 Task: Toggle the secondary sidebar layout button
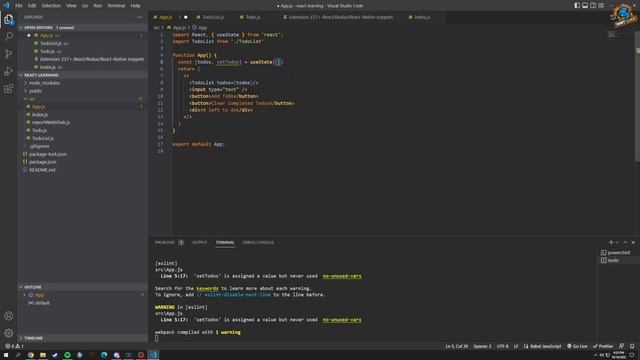tap(593, 5)
